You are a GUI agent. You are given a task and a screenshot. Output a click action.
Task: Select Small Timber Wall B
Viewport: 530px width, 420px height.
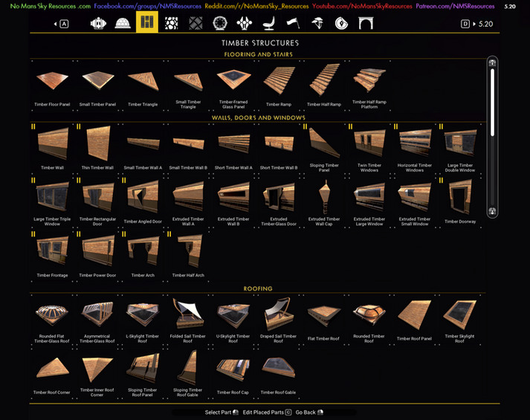[x=188, y=149]
